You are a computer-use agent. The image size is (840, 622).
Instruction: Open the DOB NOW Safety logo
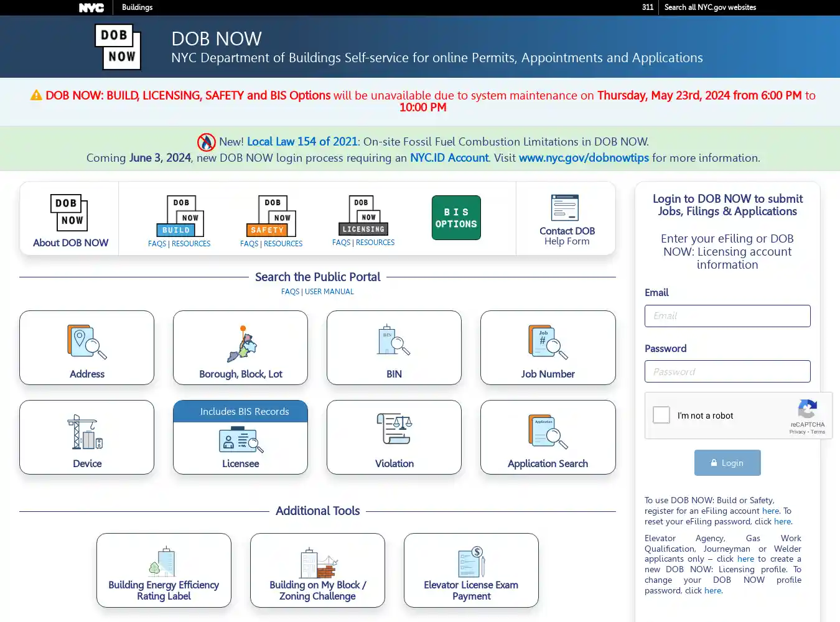[x=271, y=216]
